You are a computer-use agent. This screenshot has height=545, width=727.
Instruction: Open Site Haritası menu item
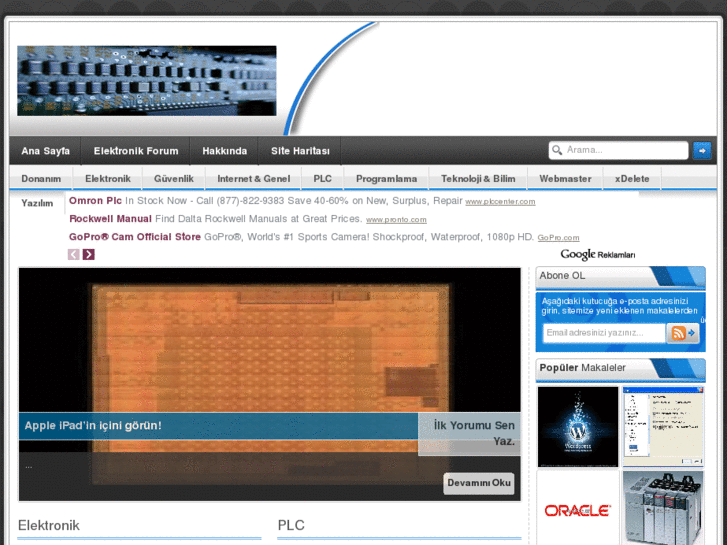click(300, 151)
